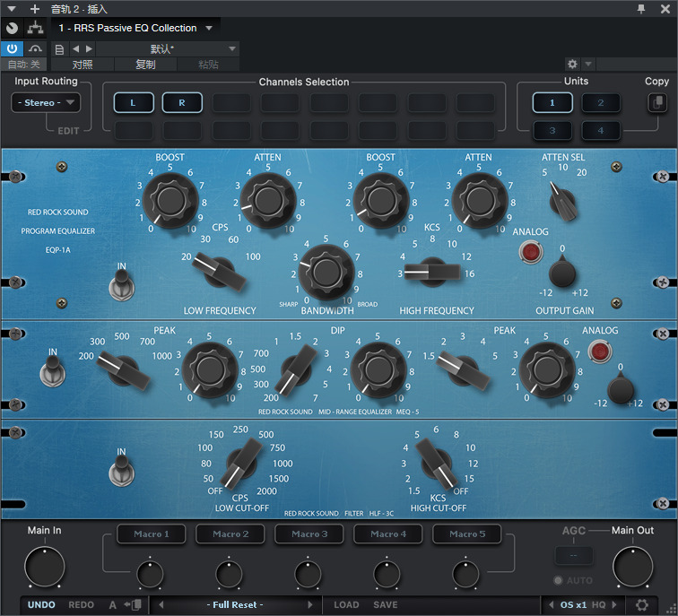Click the EQP-1A BANDWIDTH knob
678x616 pixels.
pos(326,273)
